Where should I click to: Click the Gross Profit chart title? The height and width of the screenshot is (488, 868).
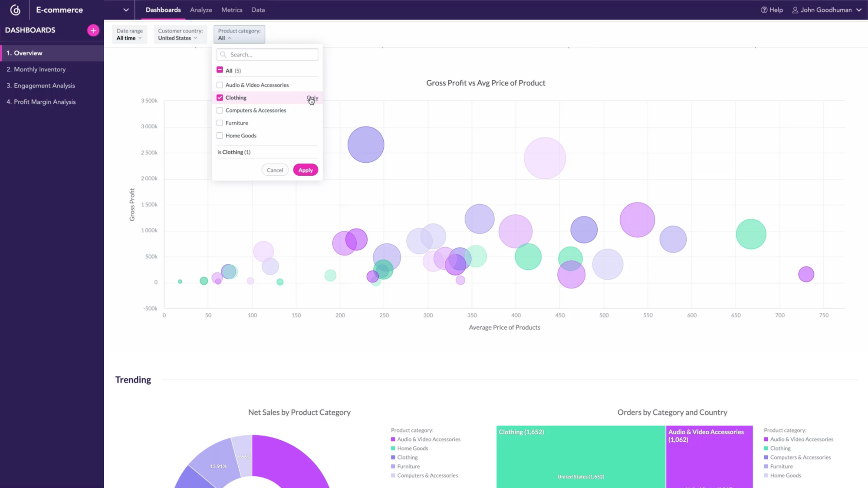click(486, 83)
